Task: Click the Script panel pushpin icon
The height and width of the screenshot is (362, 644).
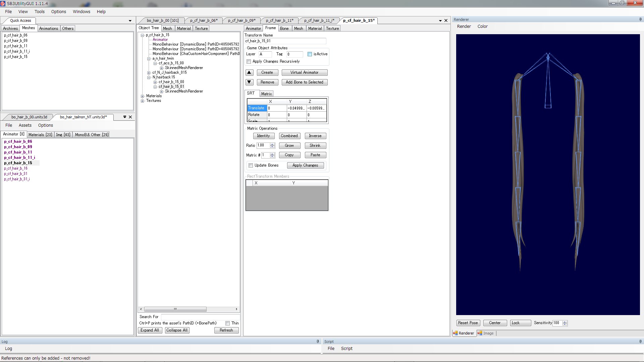Action: tap(640, 342)
